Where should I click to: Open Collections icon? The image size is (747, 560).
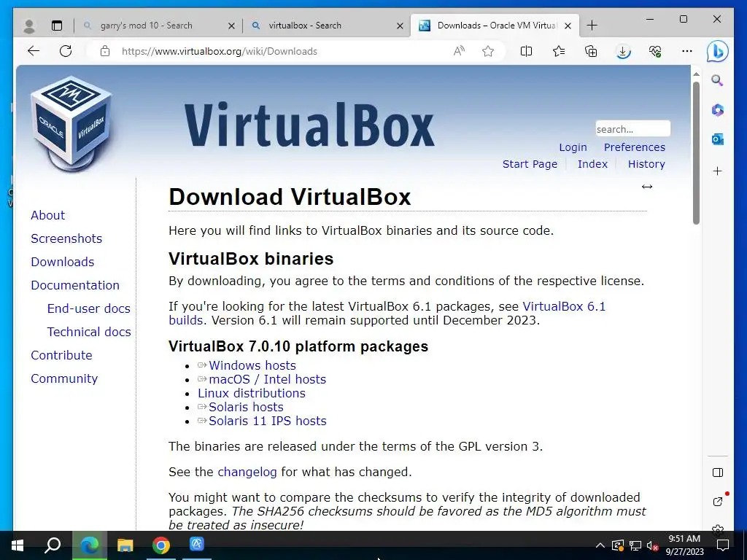pyautogui.click(x=591, y=51)
